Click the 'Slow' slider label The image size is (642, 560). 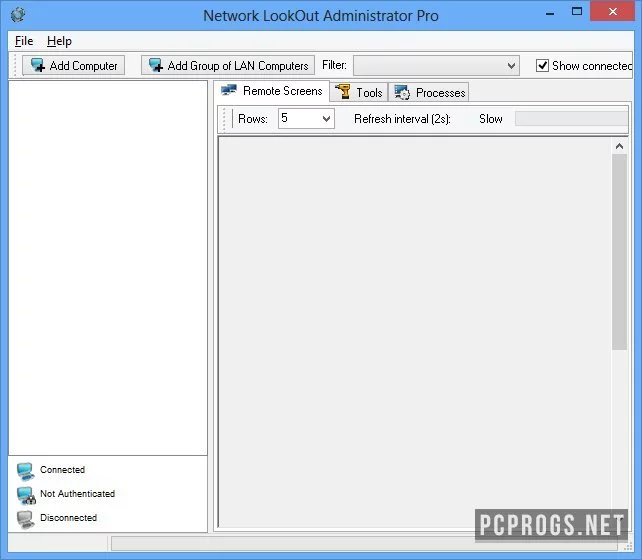tap(491, 119)
